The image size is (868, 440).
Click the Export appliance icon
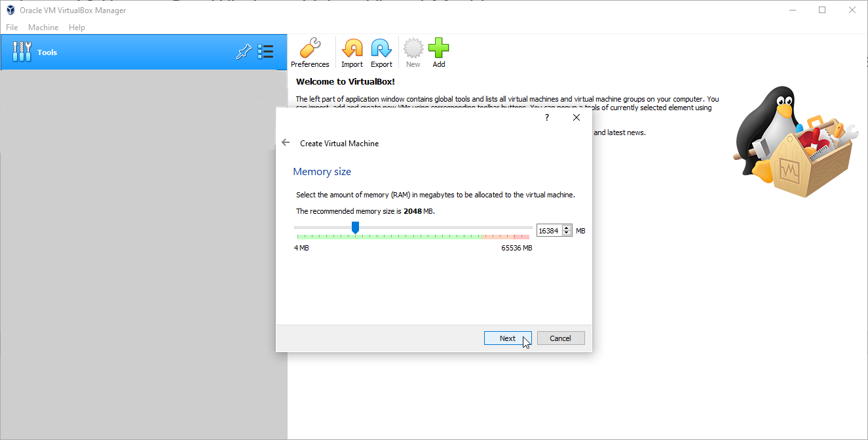[x=381, y=53]
